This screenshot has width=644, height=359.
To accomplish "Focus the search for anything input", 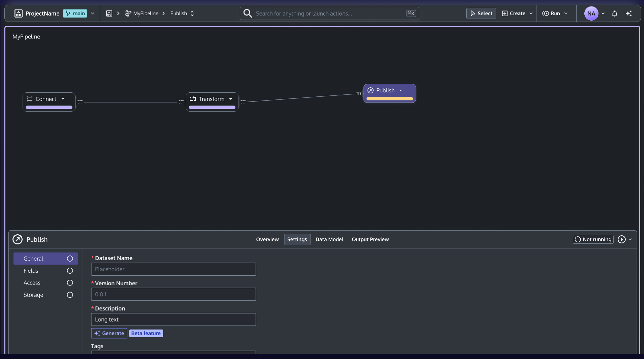I will (x=329, y=13).
